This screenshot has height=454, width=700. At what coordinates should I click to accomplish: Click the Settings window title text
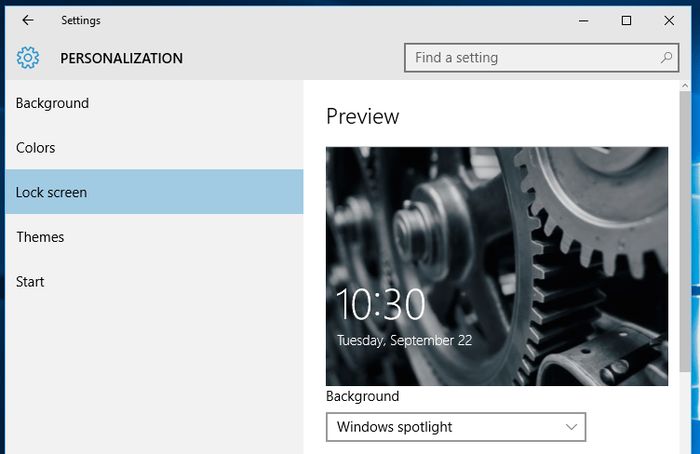point(81,21)
